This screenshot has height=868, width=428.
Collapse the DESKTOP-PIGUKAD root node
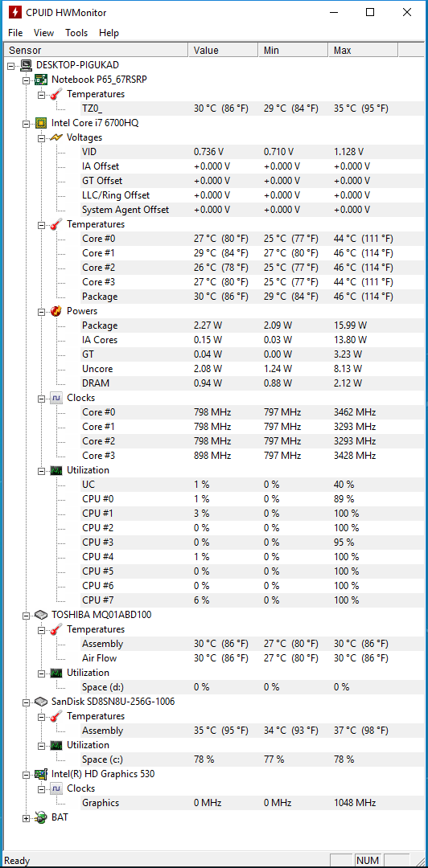pos(11,65)
